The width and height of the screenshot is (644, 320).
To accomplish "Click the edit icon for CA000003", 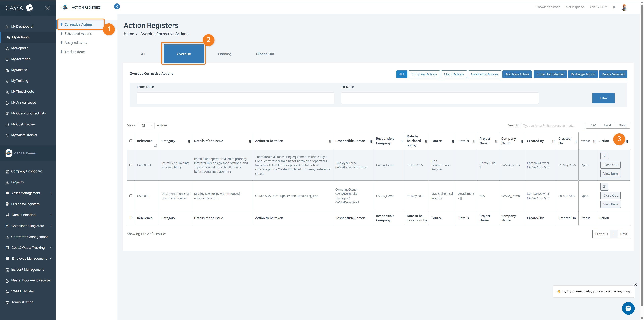I will pyautogui.click(x=604, y=156).
